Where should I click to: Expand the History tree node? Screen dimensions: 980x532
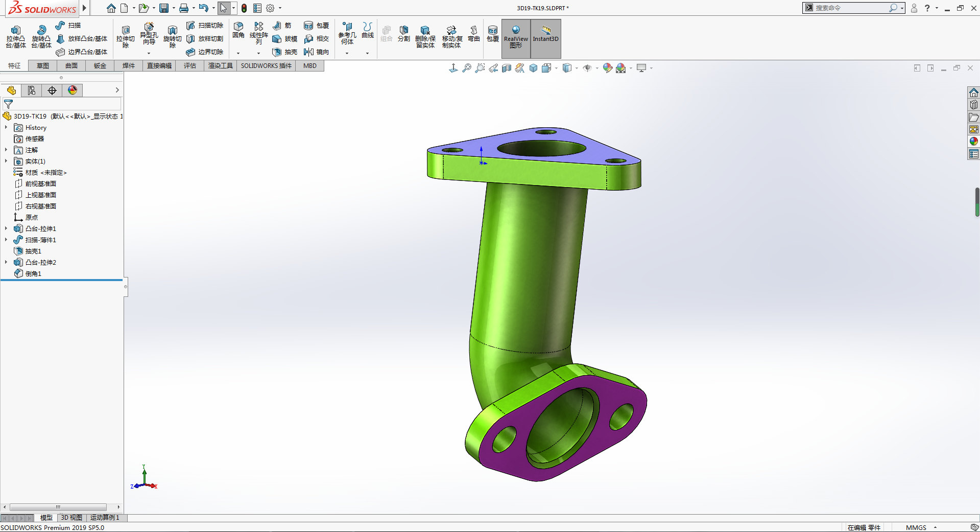[x=6, y=127]
